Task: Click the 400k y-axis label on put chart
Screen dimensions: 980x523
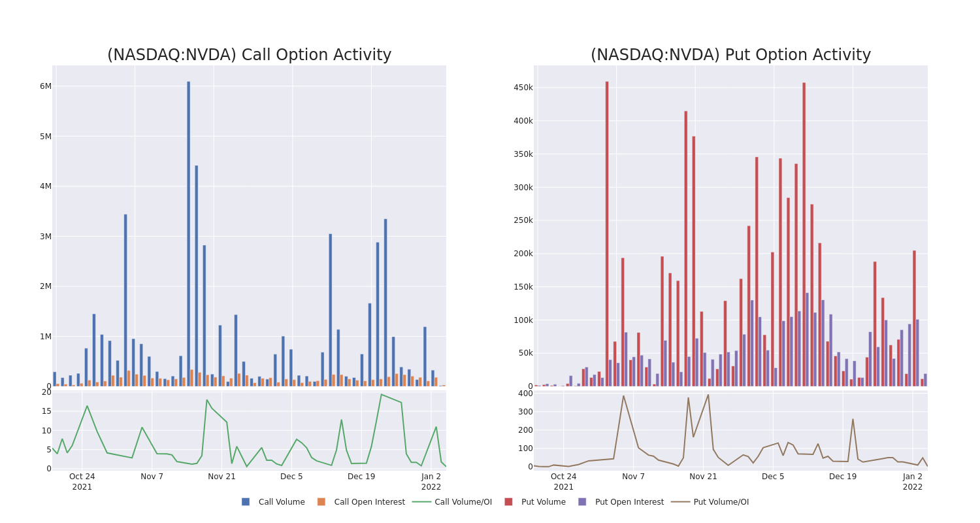Action: click(x=523, y=121)
